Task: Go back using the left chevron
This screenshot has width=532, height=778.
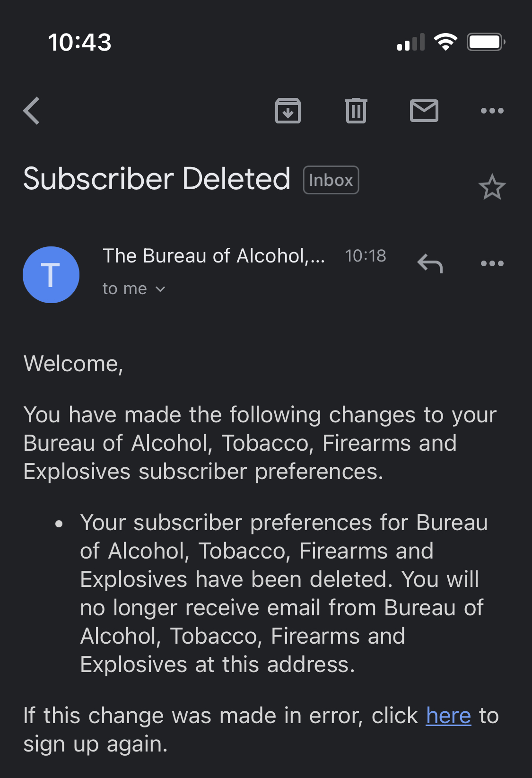Action: point(32,111)
